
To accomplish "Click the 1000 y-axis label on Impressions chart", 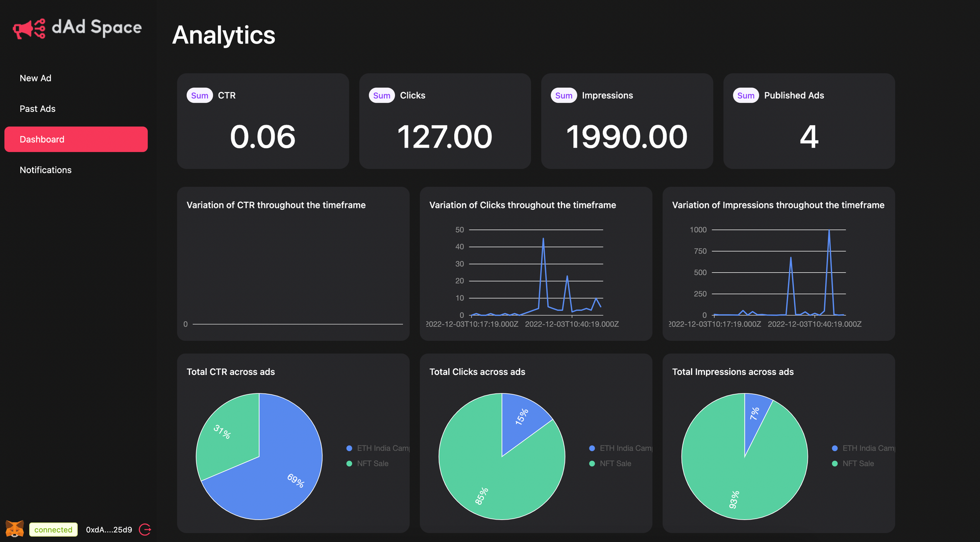I will (x=698, y=230).
